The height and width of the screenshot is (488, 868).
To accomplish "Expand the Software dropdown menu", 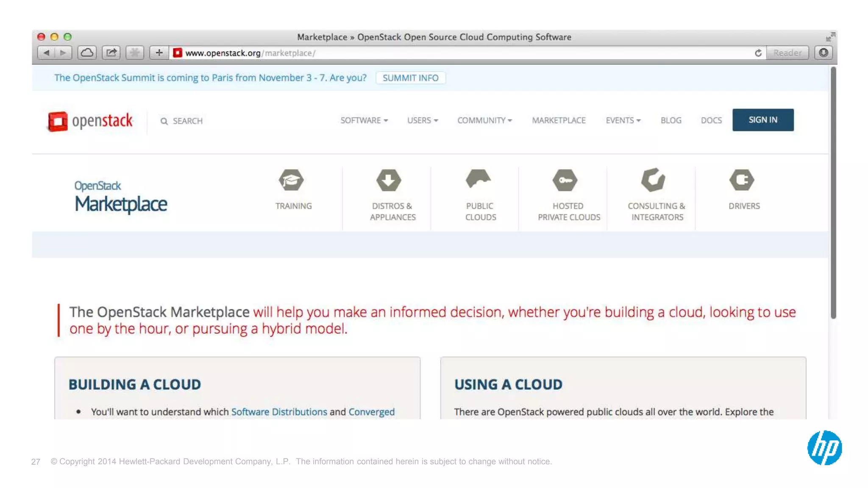I will pyautogui.click(x=364, y=120).
